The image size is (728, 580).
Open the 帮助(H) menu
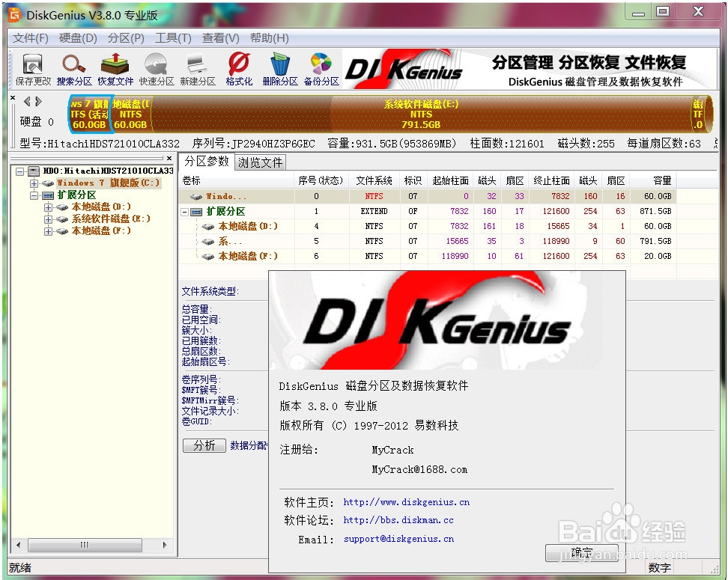270,38
